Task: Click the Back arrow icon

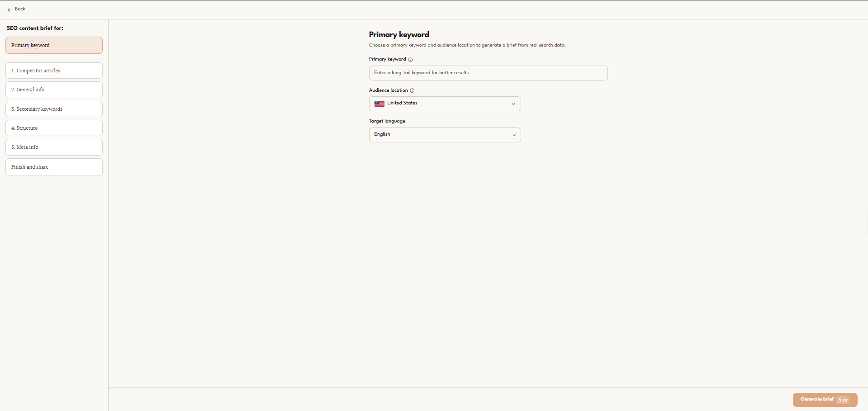Action: 9,9
